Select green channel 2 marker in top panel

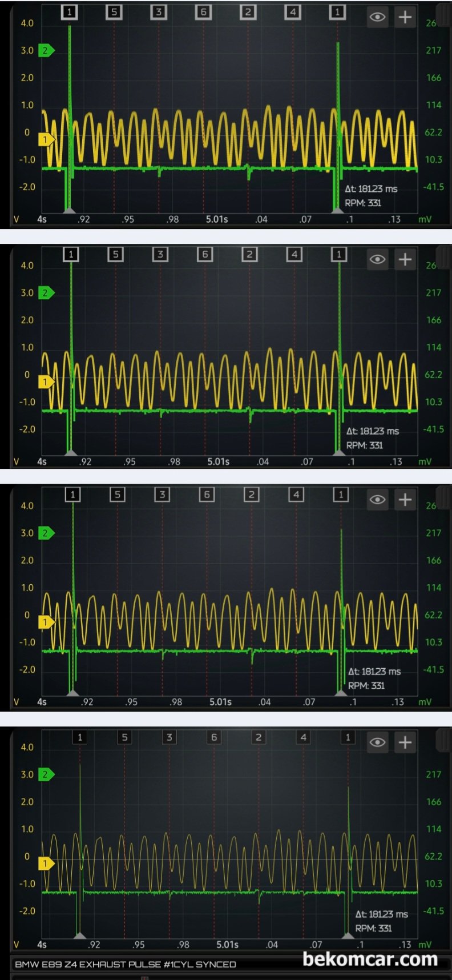tap(46, 50)
